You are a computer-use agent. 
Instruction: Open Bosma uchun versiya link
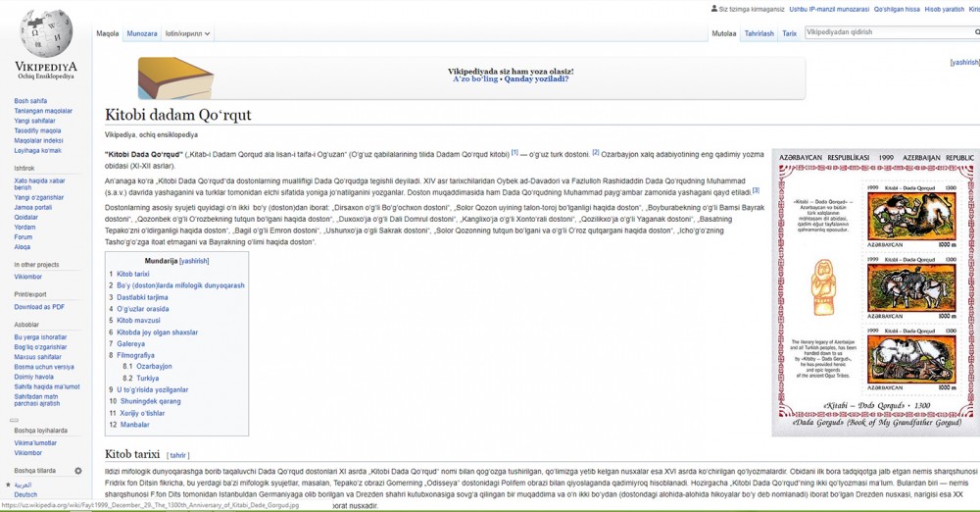point(44,368)
